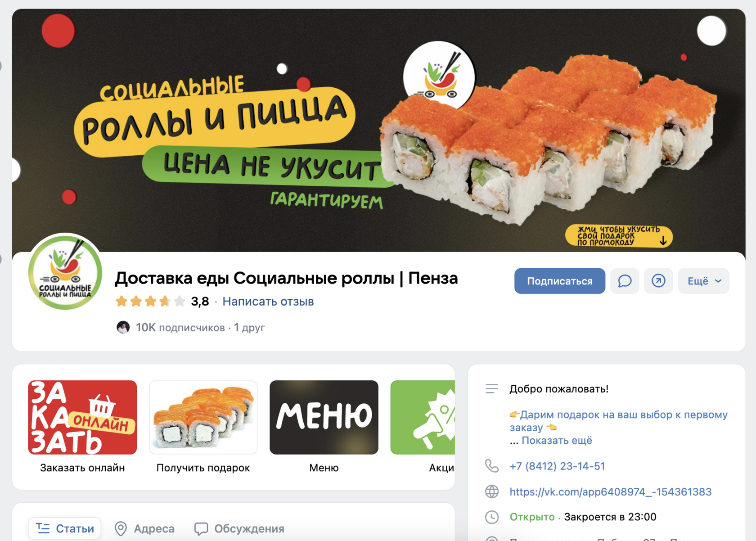
Task: Click the description lines icon
Action: pos(492,388)
